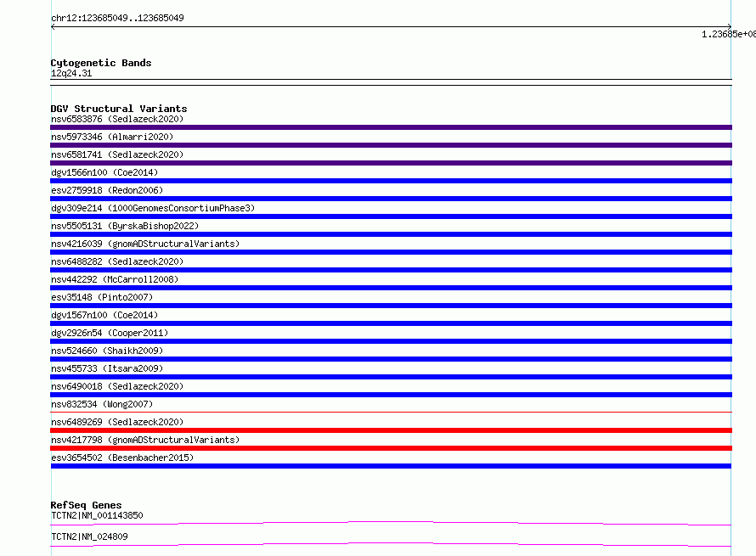Screen dimensions: 756x556
Task: Click the blue bar under dgv1567n100
Action: click(x=391, y=323)
